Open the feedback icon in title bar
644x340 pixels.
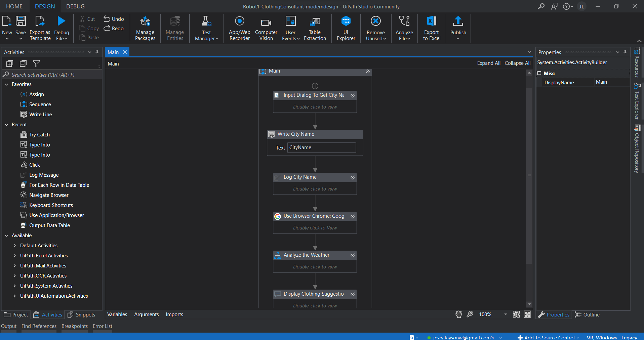coord(555,6)
